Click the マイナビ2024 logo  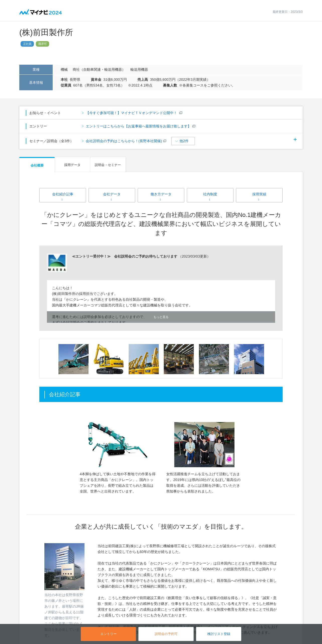41,12
